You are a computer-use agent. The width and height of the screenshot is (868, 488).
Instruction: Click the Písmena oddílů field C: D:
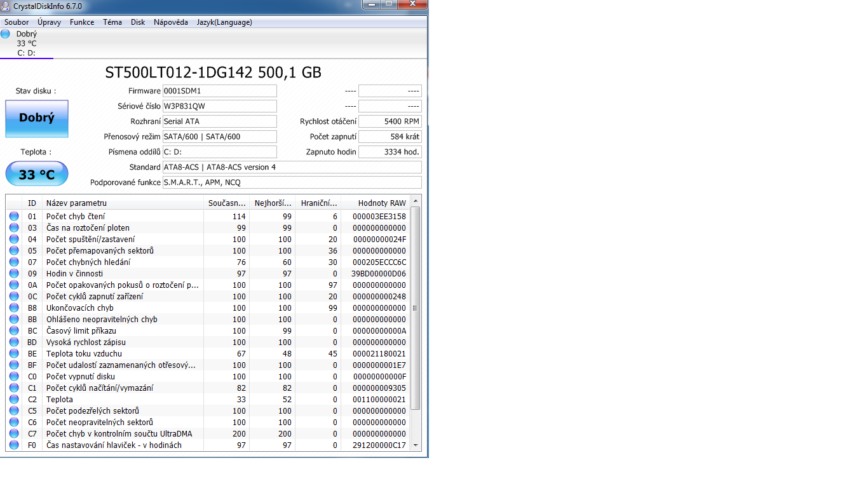click(x=220, y=152)
